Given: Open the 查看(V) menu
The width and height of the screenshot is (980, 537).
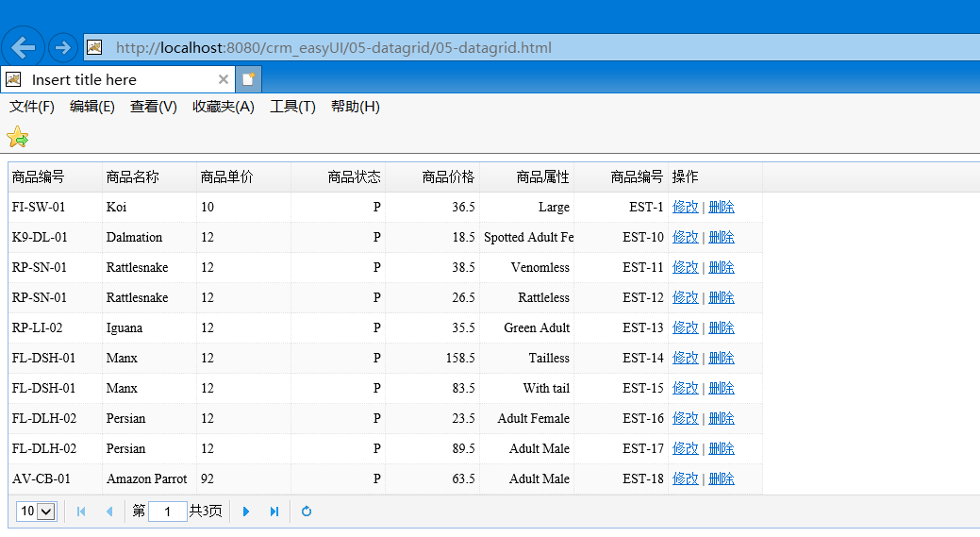Looking at the screenshot, I should click(153, 107).
